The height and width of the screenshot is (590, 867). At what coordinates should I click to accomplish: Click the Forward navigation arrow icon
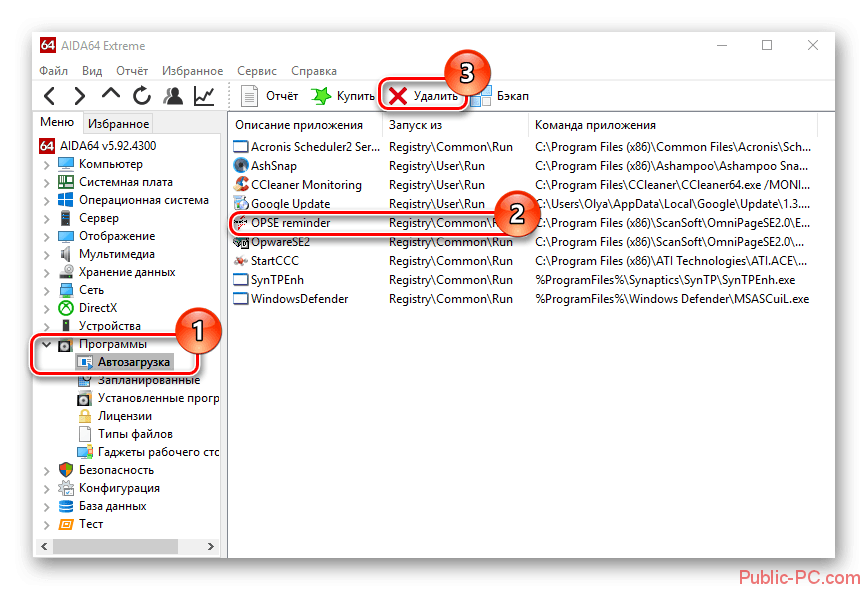(79, 96)
